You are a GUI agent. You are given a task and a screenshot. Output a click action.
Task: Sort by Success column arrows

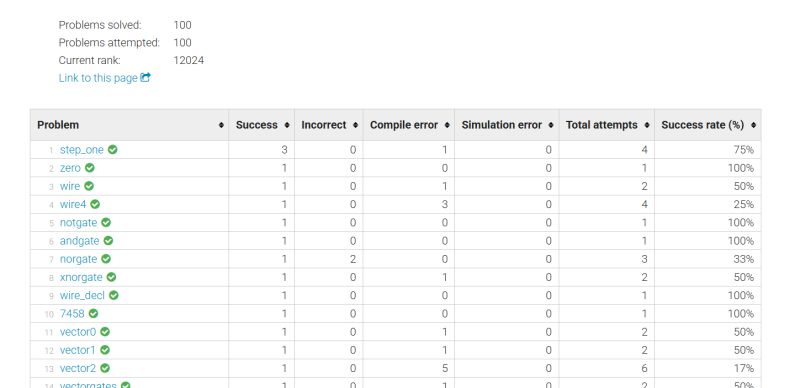pyautogui.click(x=287, y=125)
